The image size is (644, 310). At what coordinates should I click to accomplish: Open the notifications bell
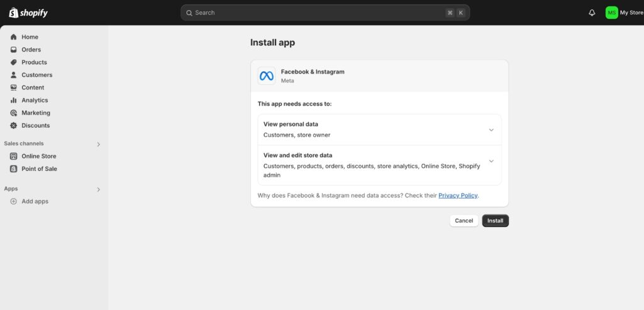tap(592, 13)
